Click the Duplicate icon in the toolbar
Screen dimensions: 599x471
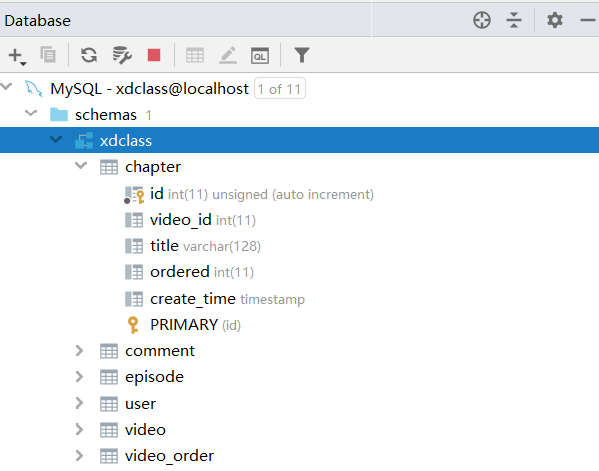pos(48,55)
